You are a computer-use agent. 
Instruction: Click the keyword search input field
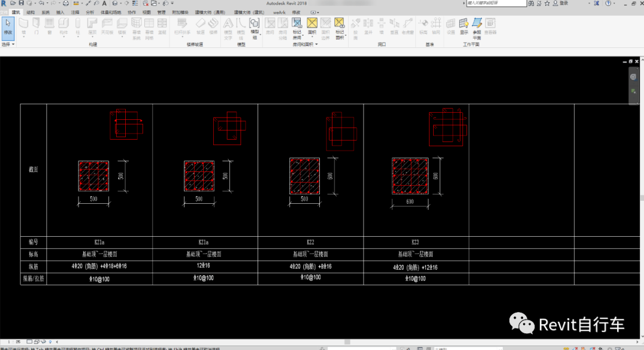496,3
